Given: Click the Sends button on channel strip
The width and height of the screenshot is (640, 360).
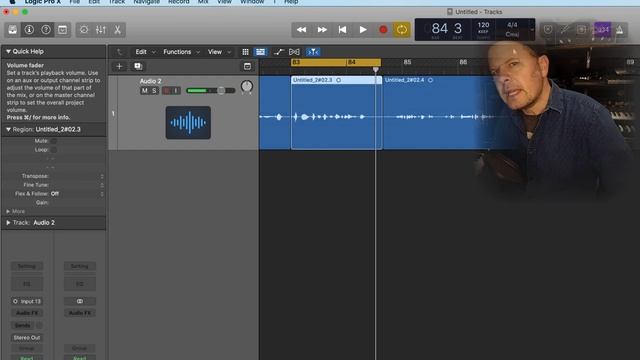Looking at the screenshot, I should click(23, 325).
